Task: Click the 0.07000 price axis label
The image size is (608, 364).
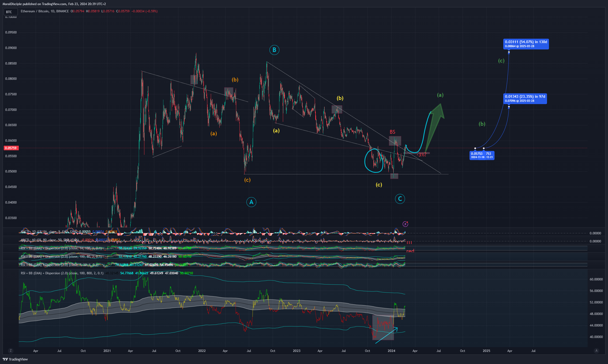Action: (x=11, y=110)
